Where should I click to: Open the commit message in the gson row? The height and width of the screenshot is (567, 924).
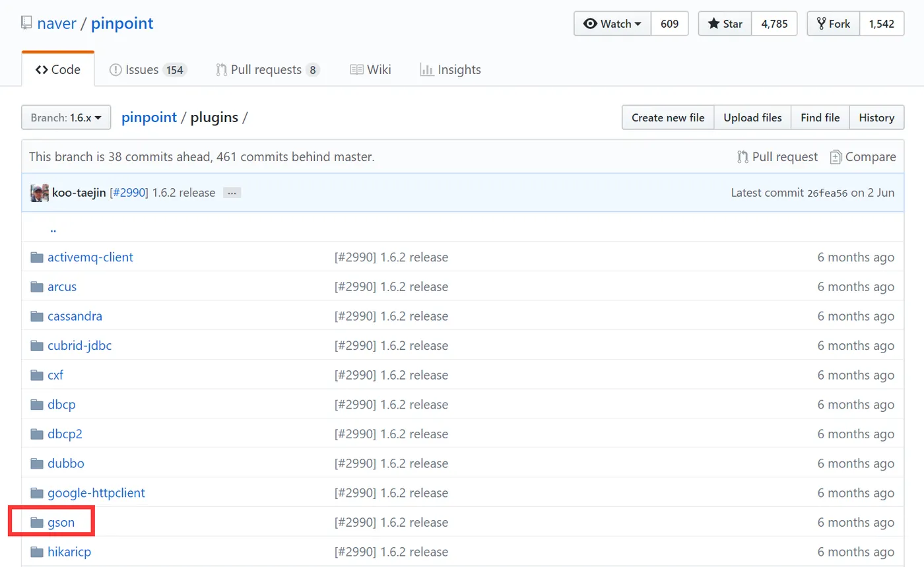(391, 523)
